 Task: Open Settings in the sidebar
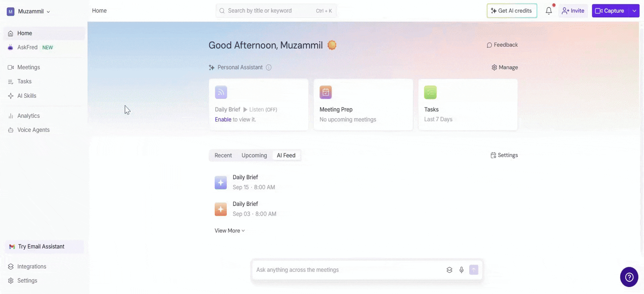44,281
